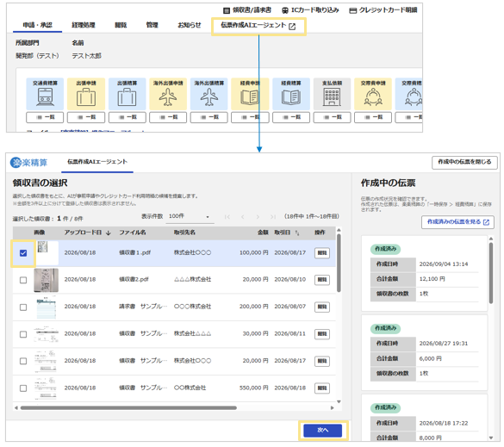Screen dimensions: 504x447
Task: Open the 経費申請 book icon
Action: 250,94
